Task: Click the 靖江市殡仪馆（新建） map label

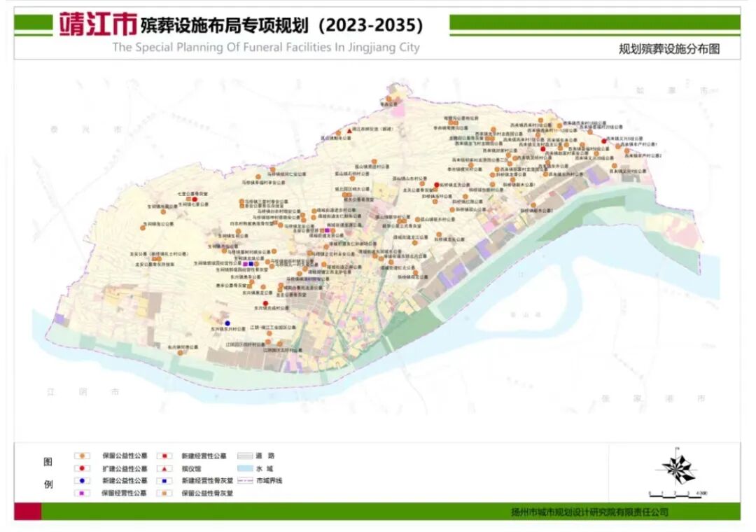Action: pyautogui.click(x=373, y=129)
